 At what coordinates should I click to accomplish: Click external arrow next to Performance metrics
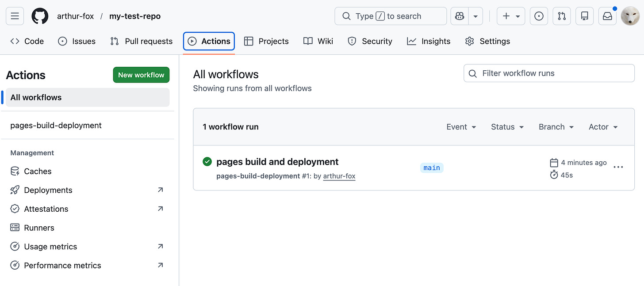click(160, 265)
